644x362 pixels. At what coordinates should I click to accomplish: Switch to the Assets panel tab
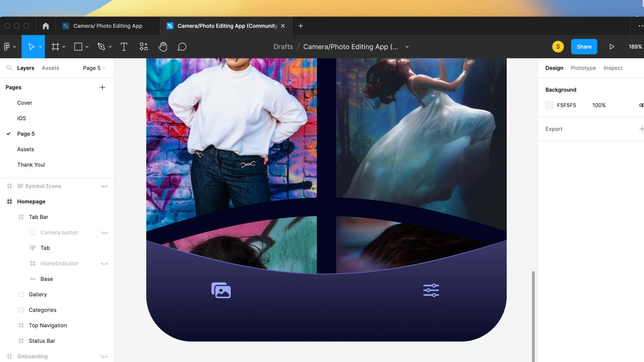click(50, 68)
